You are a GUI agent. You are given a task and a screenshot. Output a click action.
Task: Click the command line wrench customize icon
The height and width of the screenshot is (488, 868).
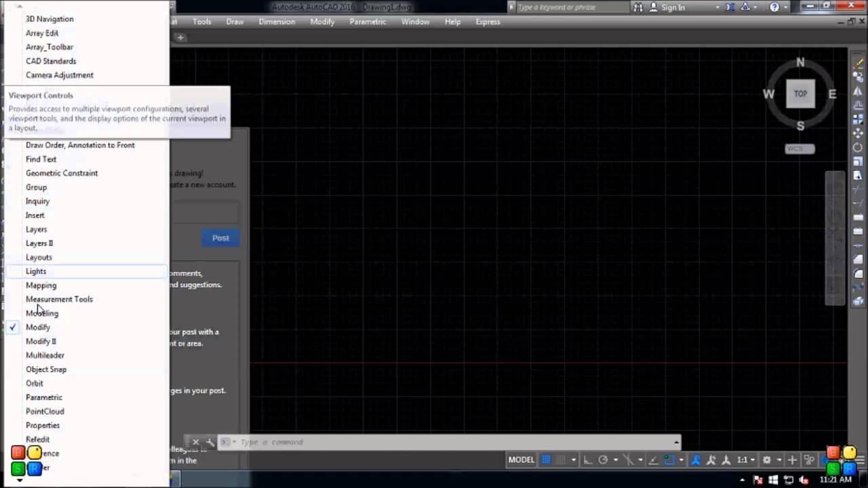210,442
